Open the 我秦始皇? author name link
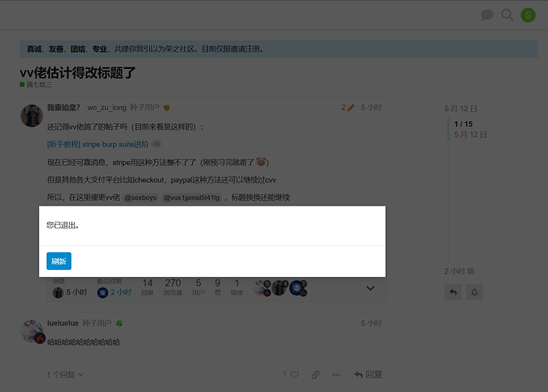The width and height of the screenshot is (548, 392). [64, 107]
